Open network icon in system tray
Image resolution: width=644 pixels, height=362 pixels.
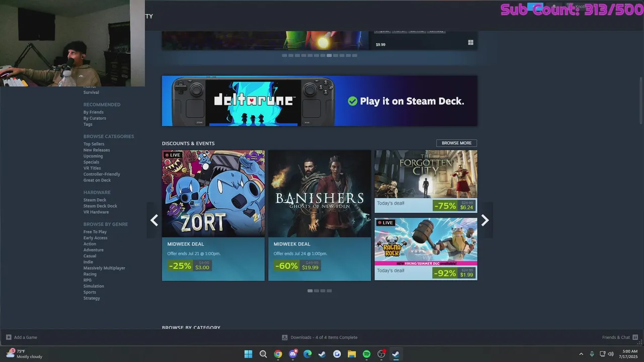pyautogui.click(x=602, y=354)
